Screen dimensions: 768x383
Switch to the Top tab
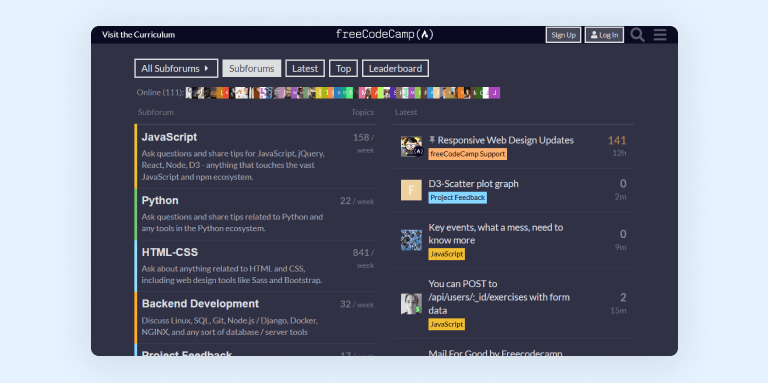pos(343,69)
